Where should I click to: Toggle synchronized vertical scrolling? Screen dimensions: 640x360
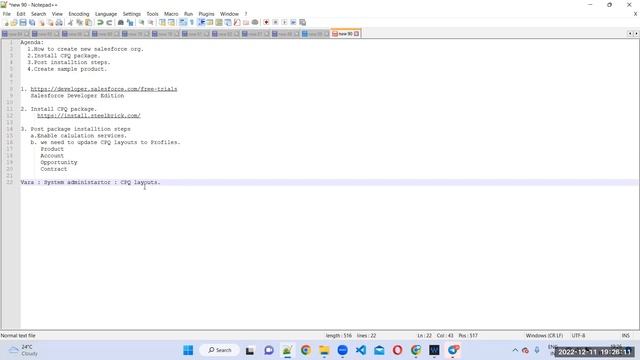162,22
